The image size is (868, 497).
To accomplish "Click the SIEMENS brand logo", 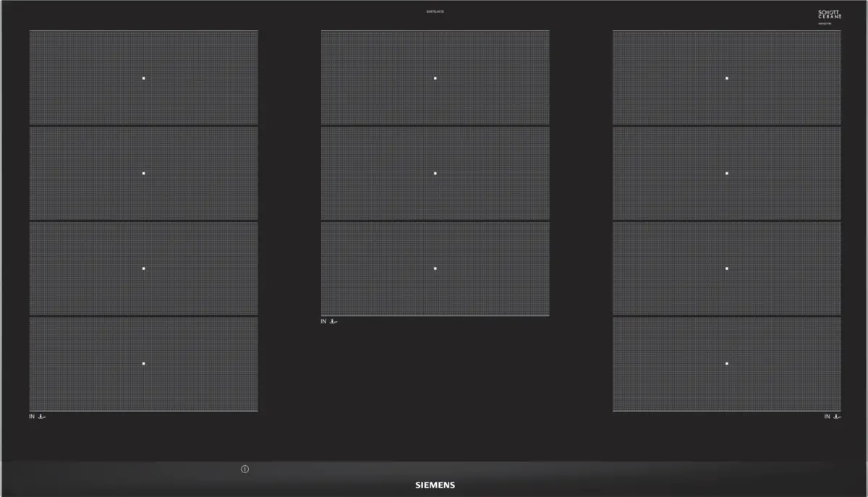I will [x=434, y=485].
